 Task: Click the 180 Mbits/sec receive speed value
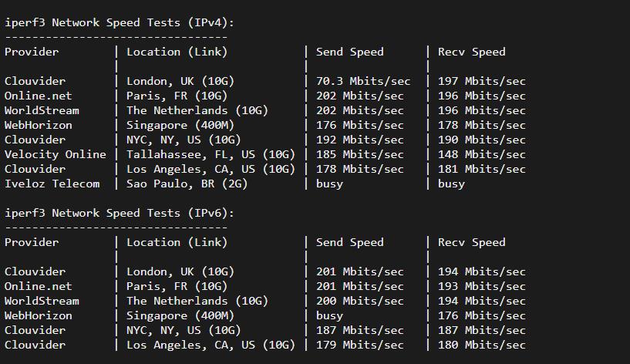(x=482, y=345)
